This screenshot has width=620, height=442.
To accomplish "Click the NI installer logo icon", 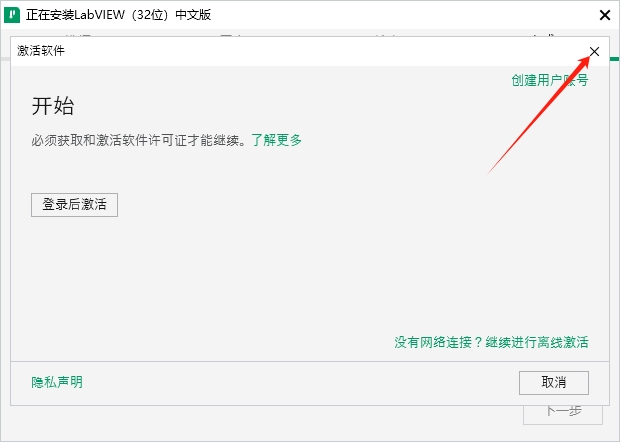I will [x=12, y=15].
